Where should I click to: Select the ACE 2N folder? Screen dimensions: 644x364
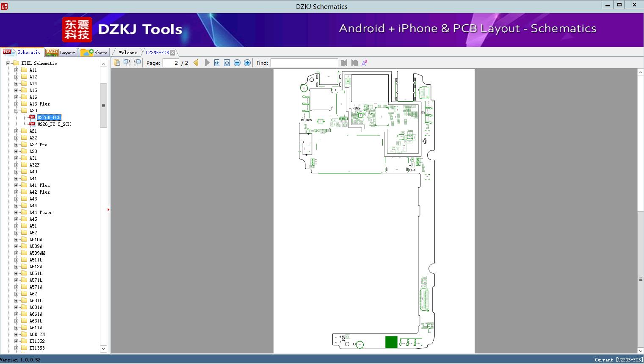point(37,334)
